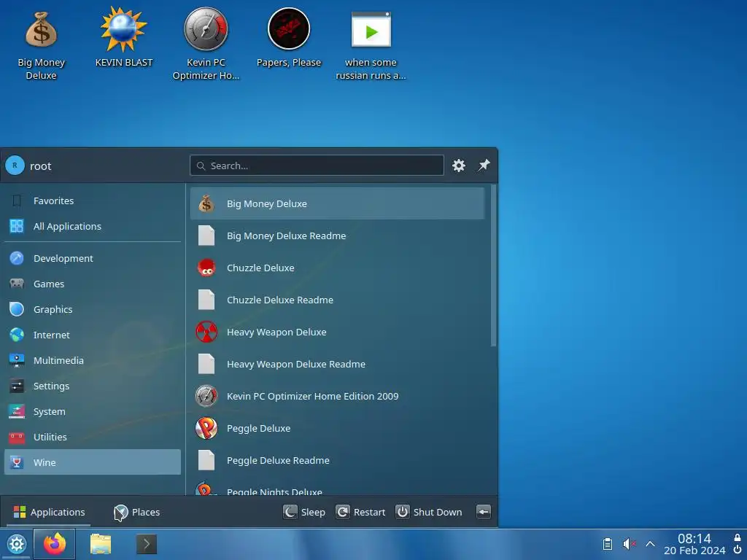Open the Multimedia category
This screenshot has width=747, height=560.
(93, 360)
